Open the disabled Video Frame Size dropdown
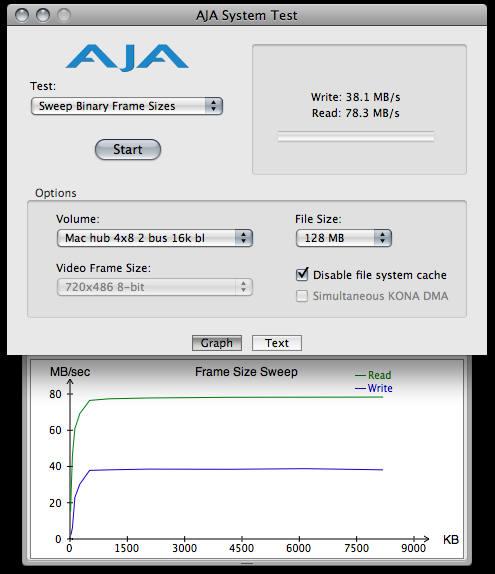This screenshot has width=495, height=574. [x=155, y=287]
